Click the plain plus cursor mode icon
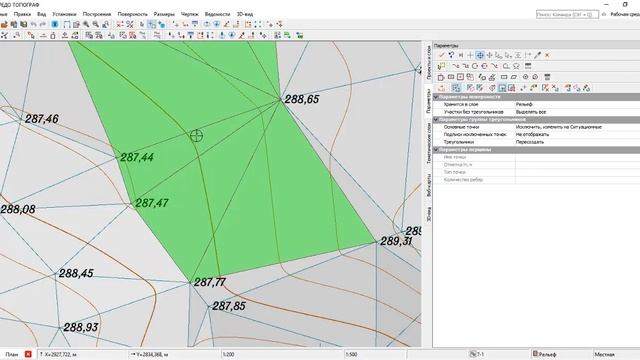 click(470, 55)
